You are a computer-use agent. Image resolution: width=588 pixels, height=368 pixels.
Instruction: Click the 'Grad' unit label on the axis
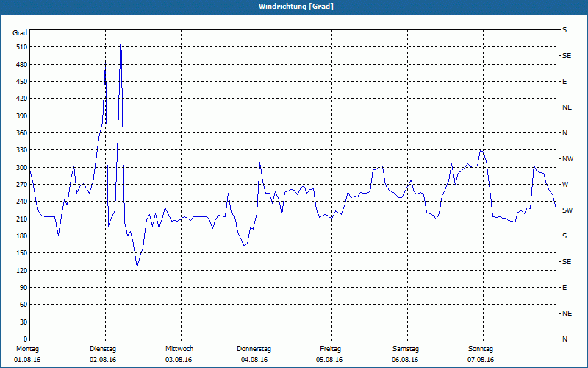pos(20,33)
